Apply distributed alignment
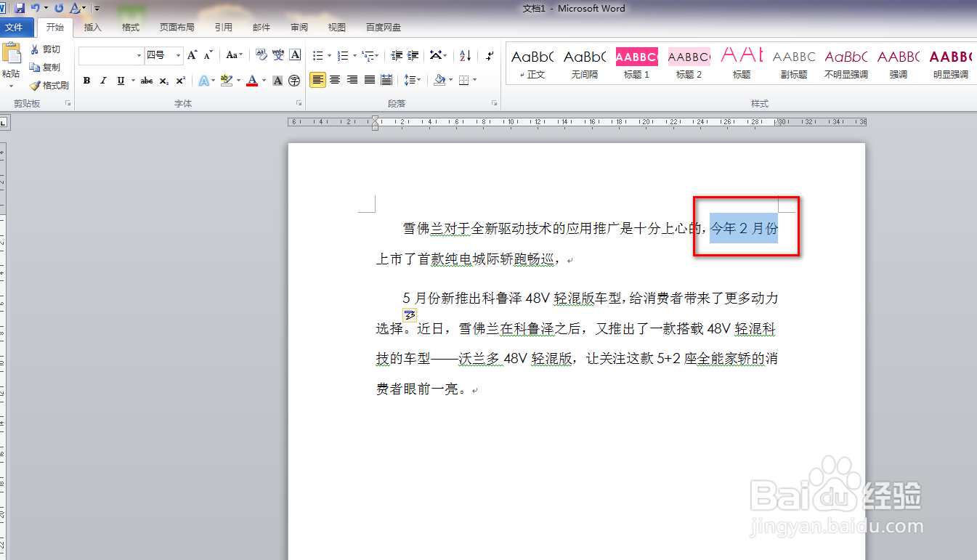Viewport: 977px width, 560px height. 386,80
